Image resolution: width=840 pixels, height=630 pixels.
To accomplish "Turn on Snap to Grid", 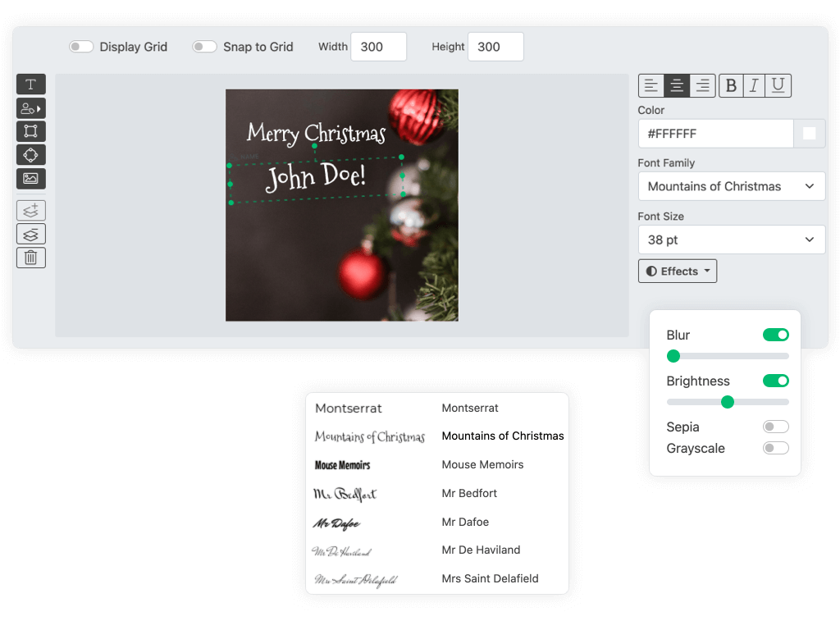I will tap(204, 47).
